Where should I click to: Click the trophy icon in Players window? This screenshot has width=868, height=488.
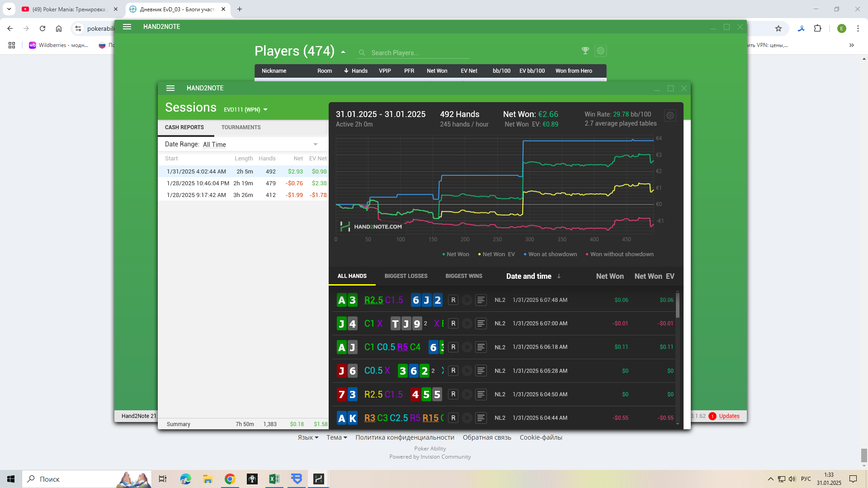(585, 51)
